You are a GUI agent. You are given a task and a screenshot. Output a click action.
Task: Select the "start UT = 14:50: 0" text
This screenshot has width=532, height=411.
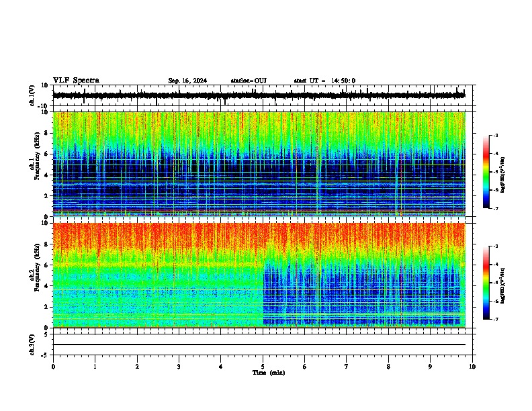pyautogui.click(x=324, y=81)
